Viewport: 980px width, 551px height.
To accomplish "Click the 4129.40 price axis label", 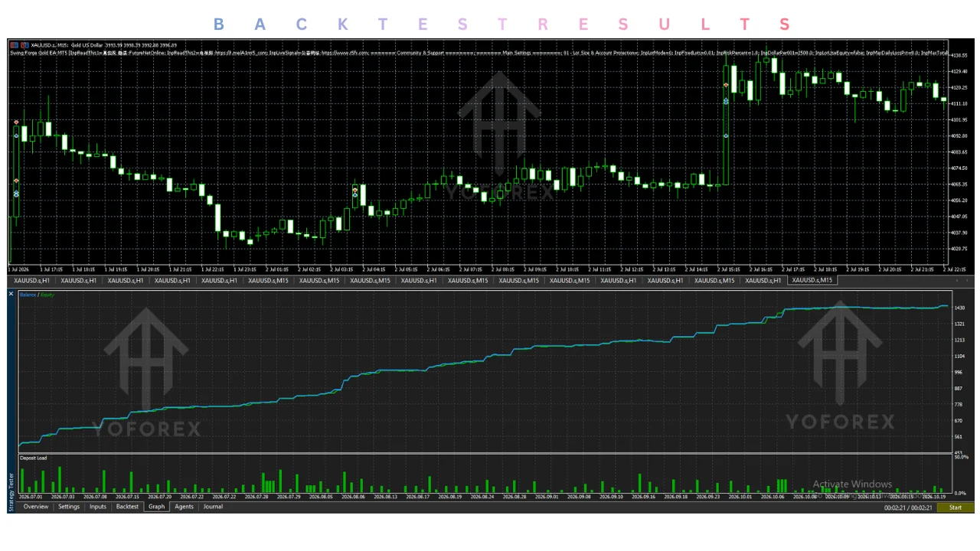I will pos(959,72).
